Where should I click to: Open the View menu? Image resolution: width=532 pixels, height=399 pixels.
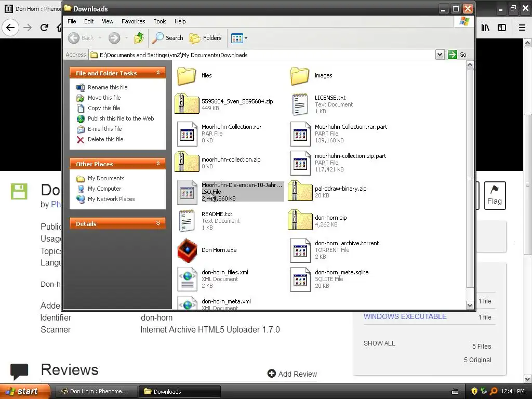108,21
